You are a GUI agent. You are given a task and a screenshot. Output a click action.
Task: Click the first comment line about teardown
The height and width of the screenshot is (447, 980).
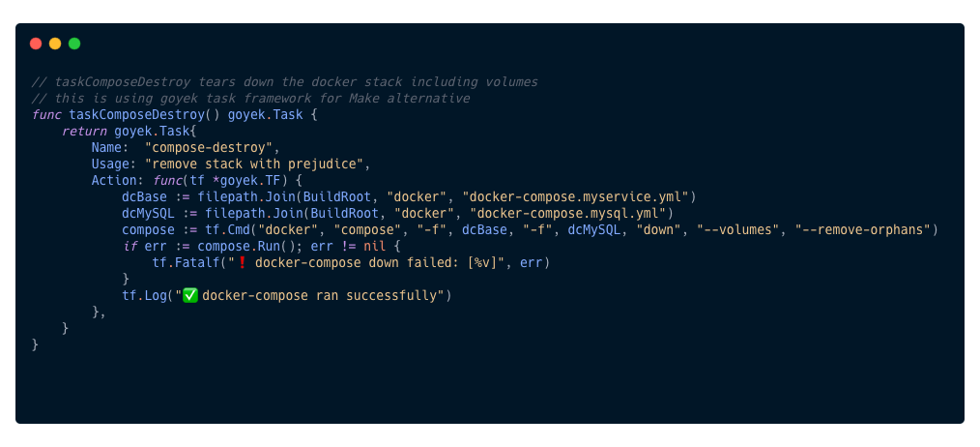[x=284, y=81]
